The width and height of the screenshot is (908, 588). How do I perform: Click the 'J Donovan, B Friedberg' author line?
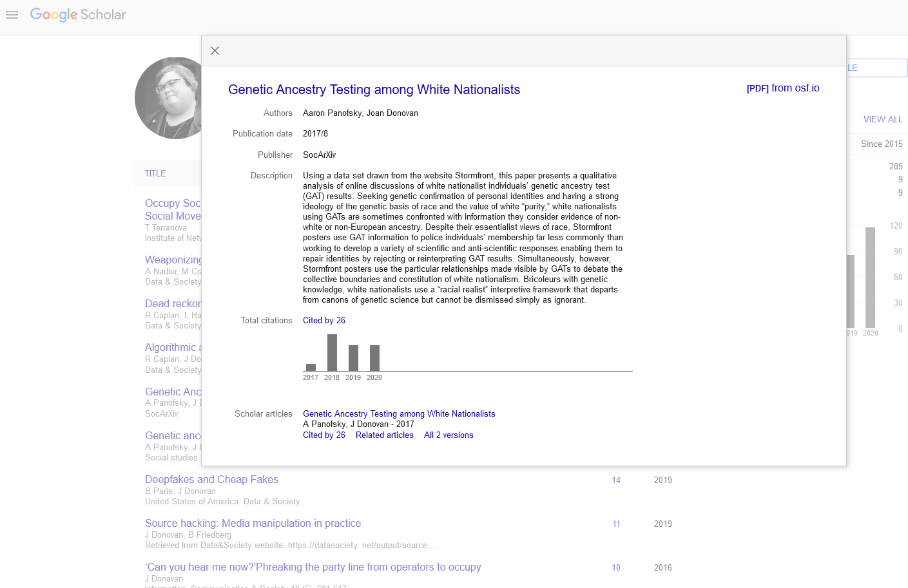[188, 535]
